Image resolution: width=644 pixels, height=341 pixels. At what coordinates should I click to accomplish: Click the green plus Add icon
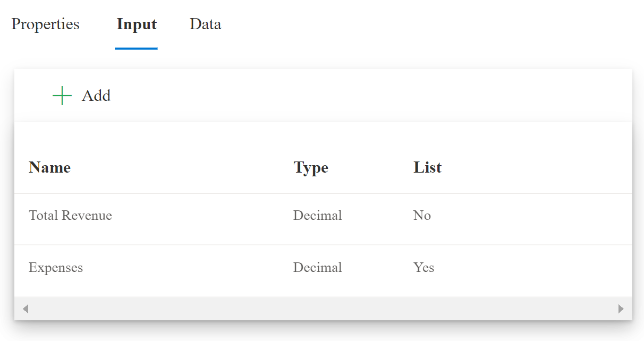[62, 96]
